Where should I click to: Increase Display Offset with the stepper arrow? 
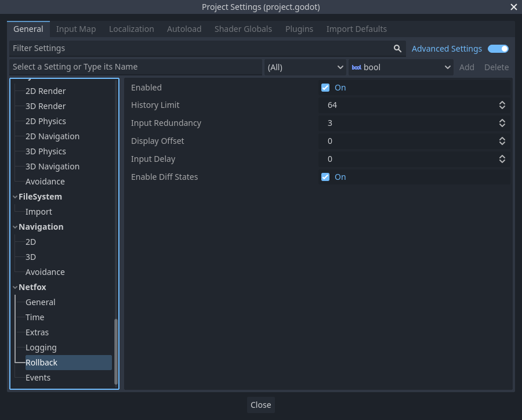tap(502, 138)
